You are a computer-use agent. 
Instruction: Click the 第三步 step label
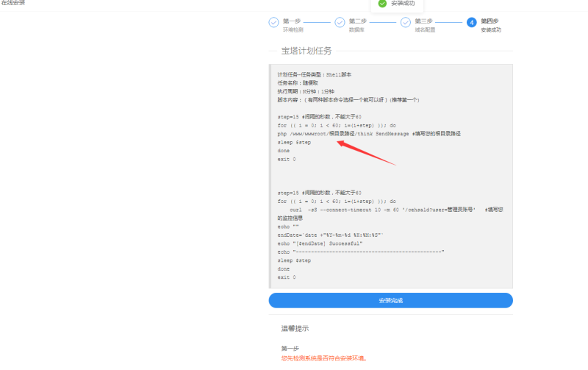(x=424, y=21)
